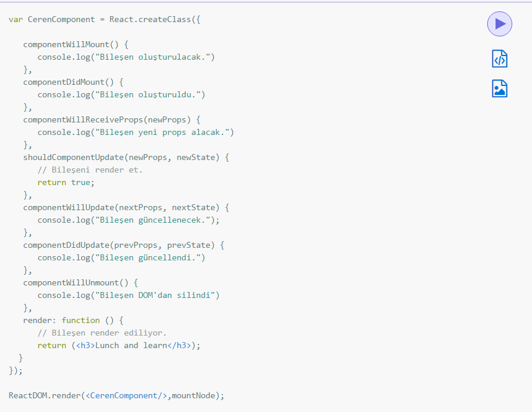
Task: Run the code with the play button
Action: [500, 24]
